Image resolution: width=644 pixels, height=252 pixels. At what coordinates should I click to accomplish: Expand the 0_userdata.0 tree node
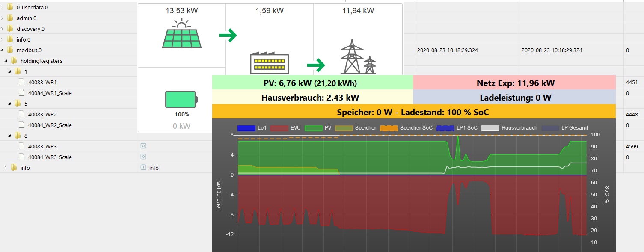[x=2, y=7]
